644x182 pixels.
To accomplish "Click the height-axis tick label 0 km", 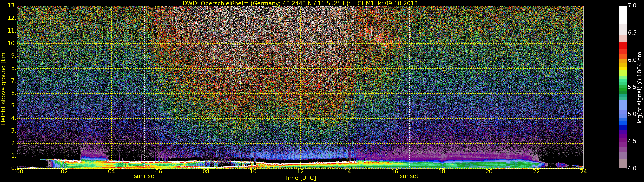I will (14, 168).
